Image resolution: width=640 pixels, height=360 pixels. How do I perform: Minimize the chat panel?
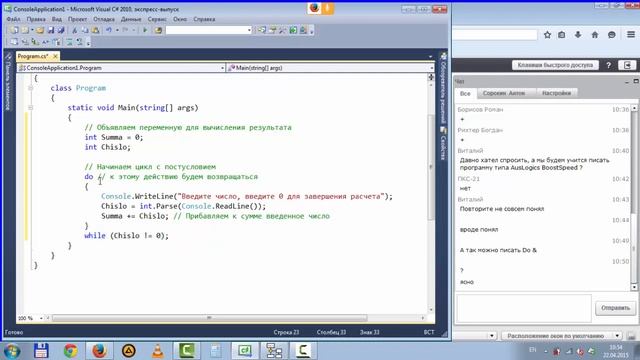tap(627, 82)
